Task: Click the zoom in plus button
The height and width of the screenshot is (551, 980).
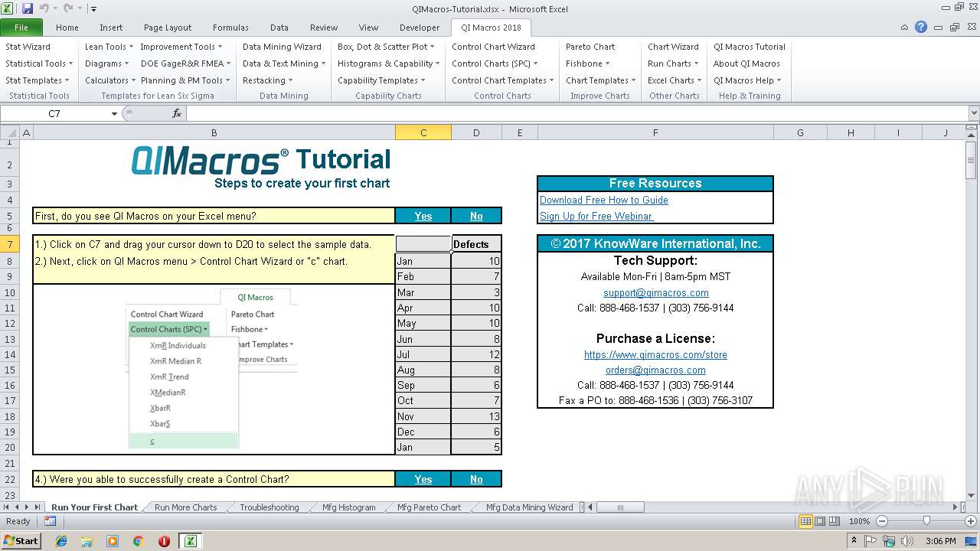Action: (x=970, y=521)
